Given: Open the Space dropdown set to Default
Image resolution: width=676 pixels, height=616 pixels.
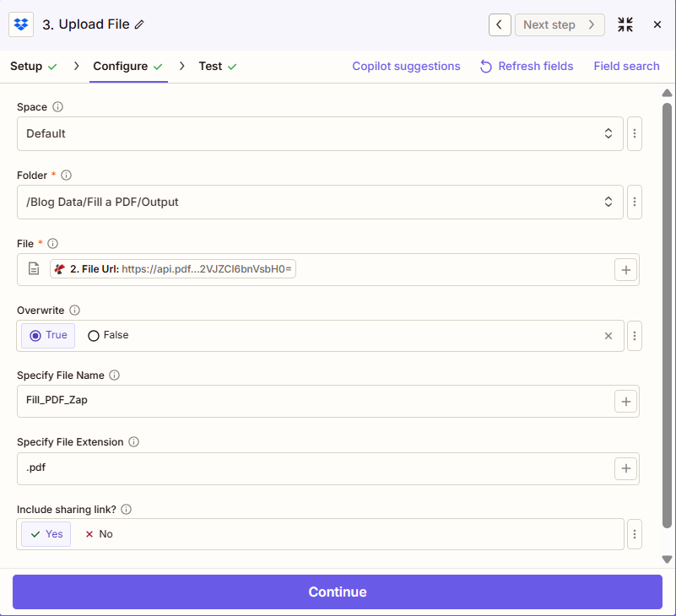Looking at the screenshot, I should [x=320, y=133].
